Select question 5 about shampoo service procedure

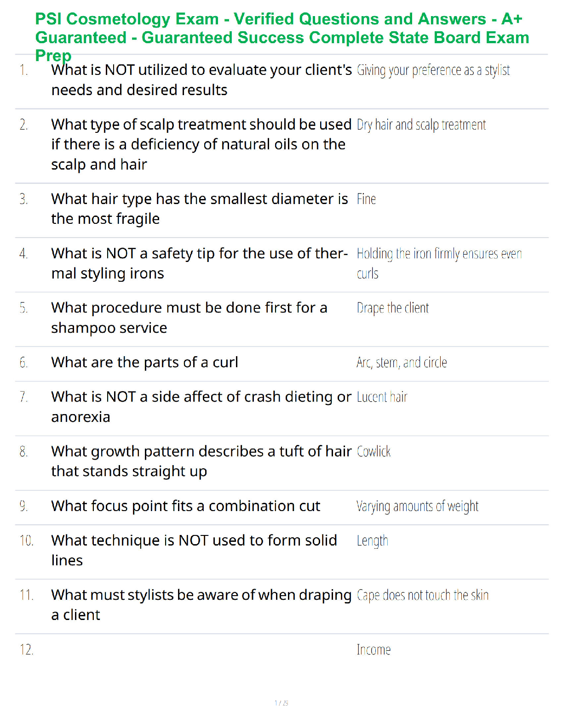click(189, 318)
